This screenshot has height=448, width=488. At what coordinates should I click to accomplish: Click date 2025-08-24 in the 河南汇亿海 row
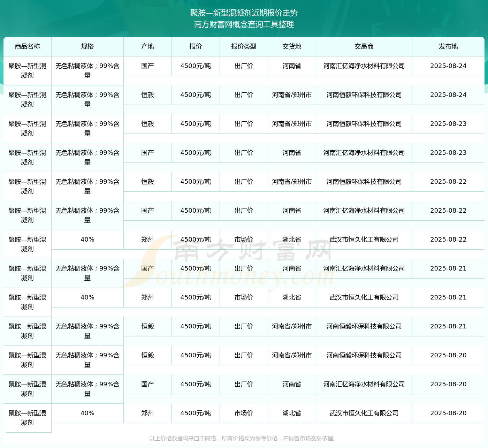pyautogui.click(x=448, y=66)
